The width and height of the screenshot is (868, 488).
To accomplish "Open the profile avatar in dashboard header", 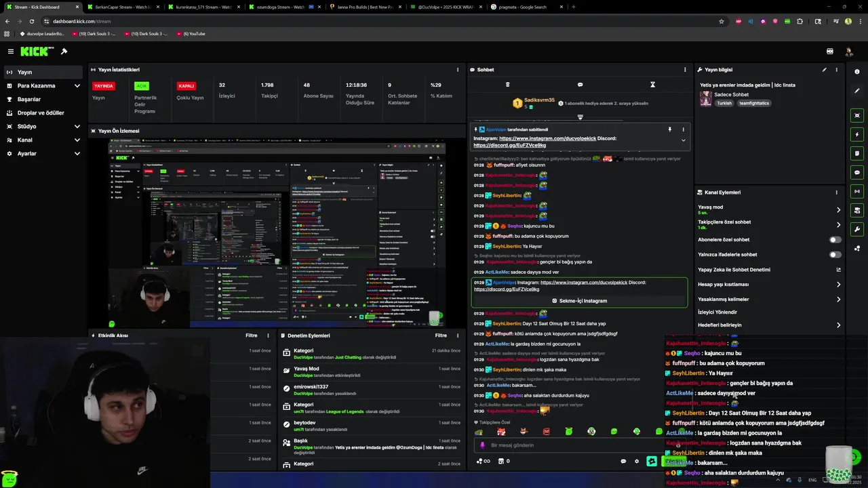I will coord(848,52).
